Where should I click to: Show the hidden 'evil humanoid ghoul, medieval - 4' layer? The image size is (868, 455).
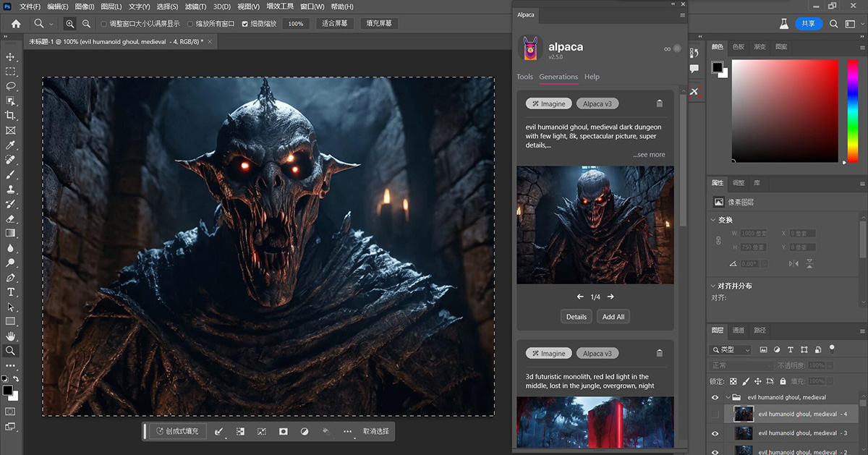(x=715, y=414)
